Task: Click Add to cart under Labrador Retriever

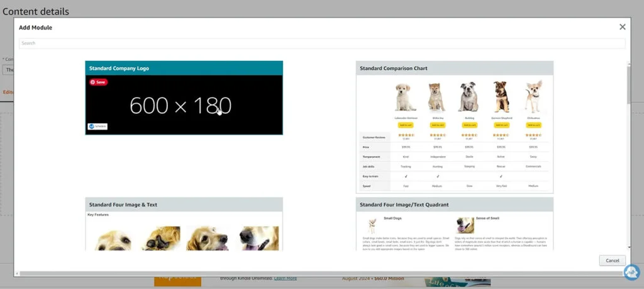Action: point(406,125)
